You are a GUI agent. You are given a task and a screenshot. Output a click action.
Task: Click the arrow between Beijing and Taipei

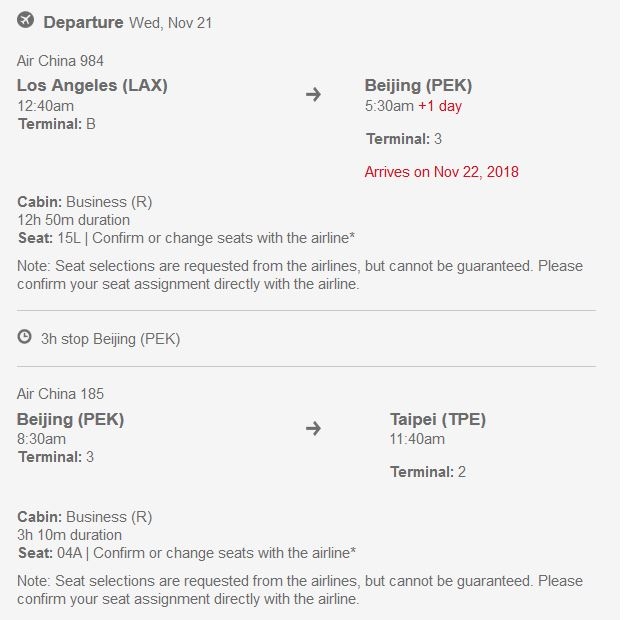point(313,428)
